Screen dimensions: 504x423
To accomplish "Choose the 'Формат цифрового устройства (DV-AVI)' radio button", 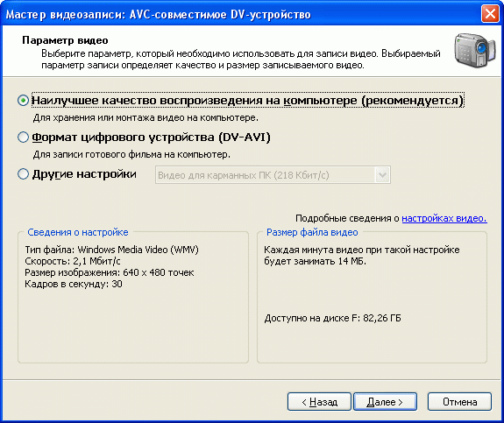I will coord(23,137).
